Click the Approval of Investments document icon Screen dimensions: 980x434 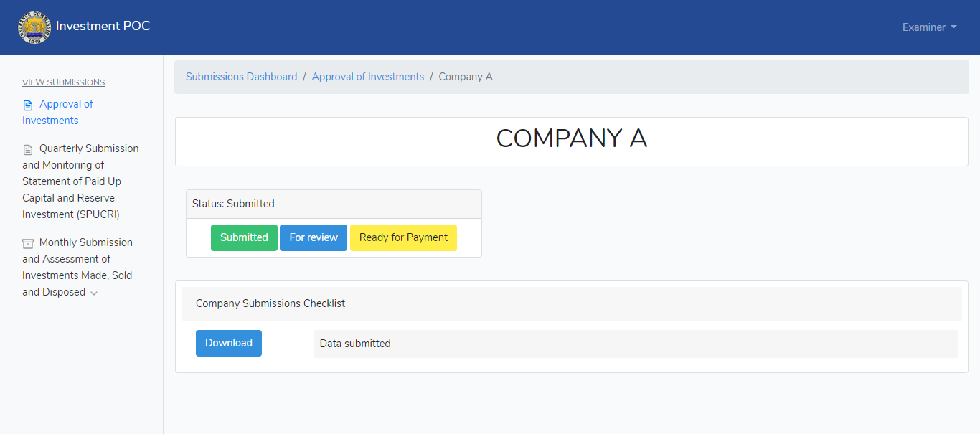[28, 105]
